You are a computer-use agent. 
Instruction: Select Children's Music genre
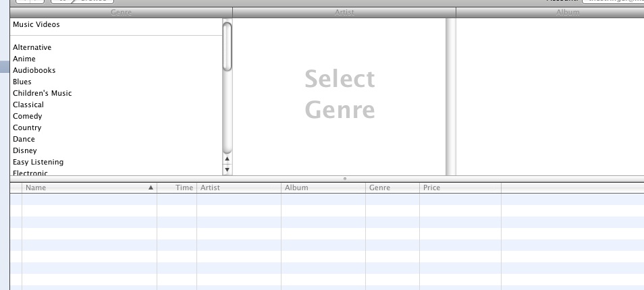(x=43, y=94)
